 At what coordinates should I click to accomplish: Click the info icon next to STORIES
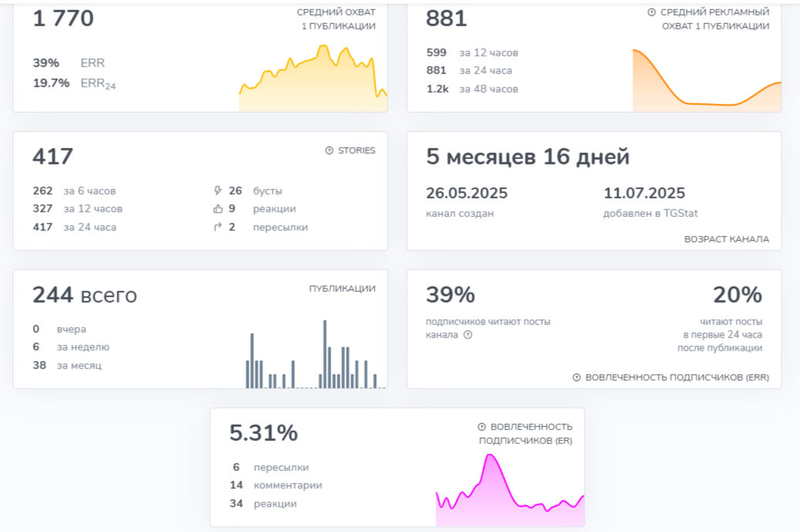tap(330, 151)
